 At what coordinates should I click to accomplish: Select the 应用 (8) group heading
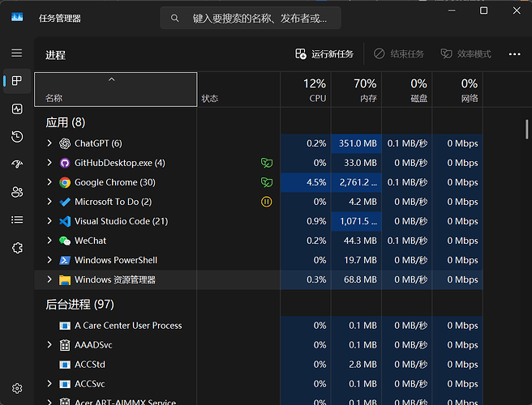(x=65, y=122)
